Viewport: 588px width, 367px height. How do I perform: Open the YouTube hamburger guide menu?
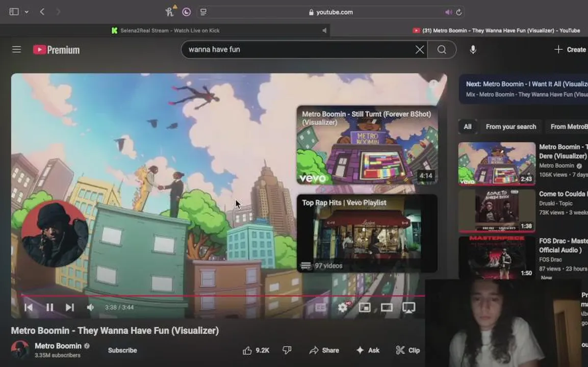[16, 49]
